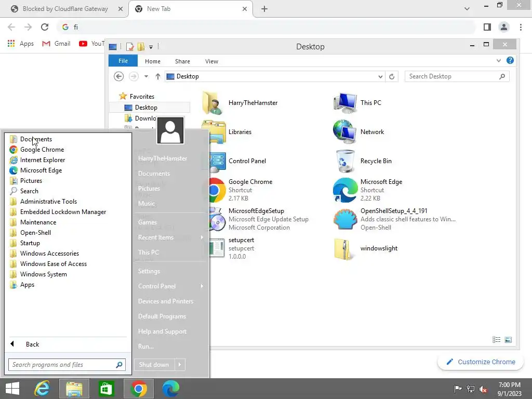532x399 pixels.
Task: Switch to the Share ribbon tab
Action: (x=182, y=61)
